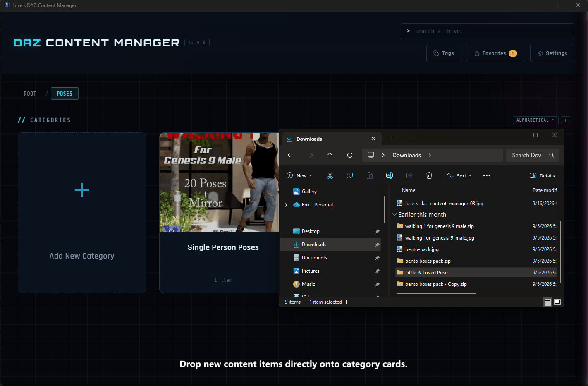
Task: Click the Copy icon in Explorer toolbar
Action: (x=350, y=175)
